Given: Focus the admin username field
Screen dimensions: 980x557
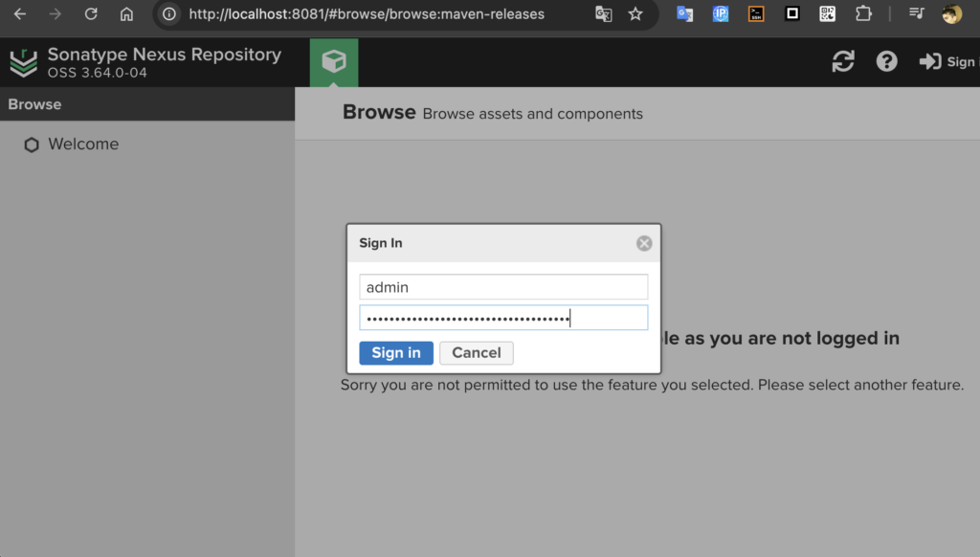Looking at the screenshot, I should (503, 287).
